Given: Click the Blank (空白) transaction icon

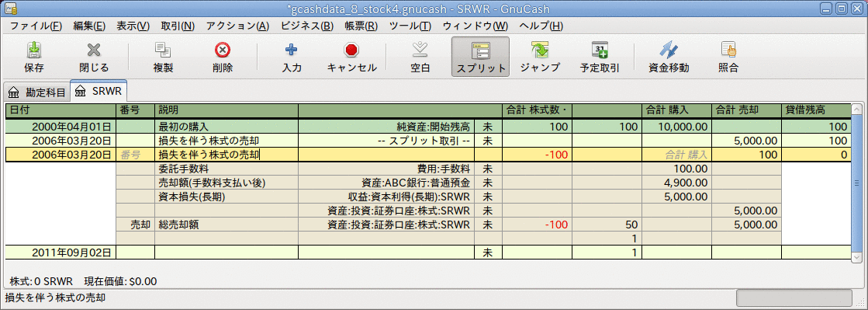Looking at the screenshot, I should (x=420, y=57).
